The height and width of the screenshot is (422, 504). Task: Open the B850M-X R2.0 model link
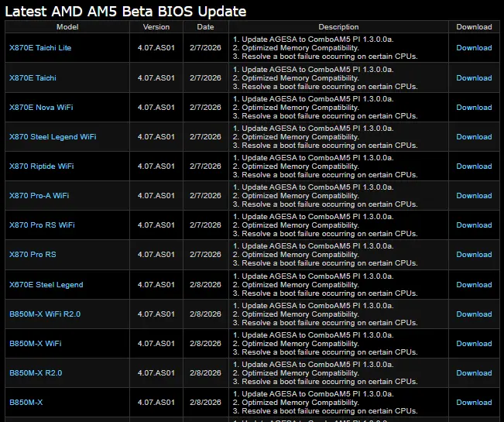coord(36,372)
